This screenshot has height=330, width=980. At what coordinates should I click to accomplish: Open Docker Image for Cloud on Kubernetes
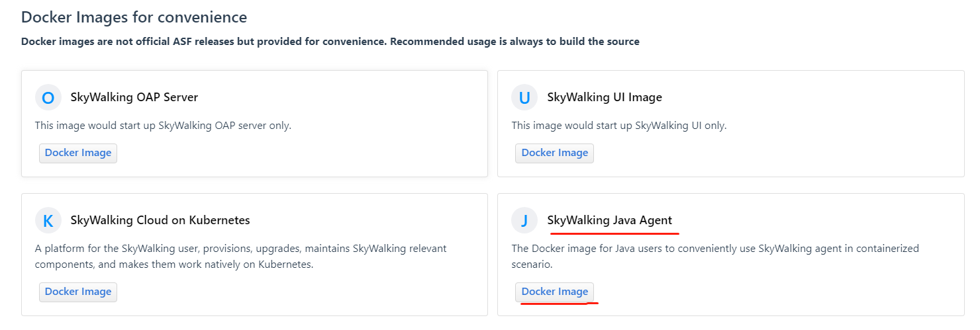78,292
